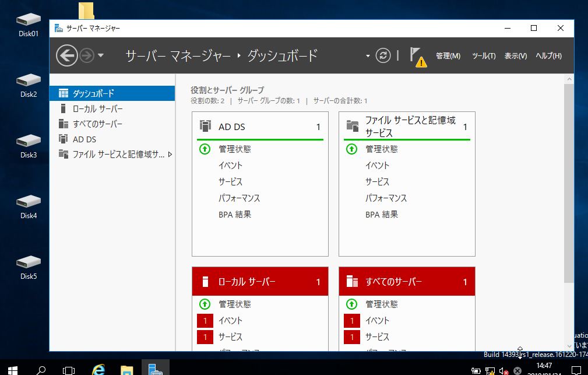Expand ファイル サービスと記憶域サ... sidebar arrow
Image resolution: width=588 pixels, height=375 pixels.
pyautogui.click(x=170, y=155)
